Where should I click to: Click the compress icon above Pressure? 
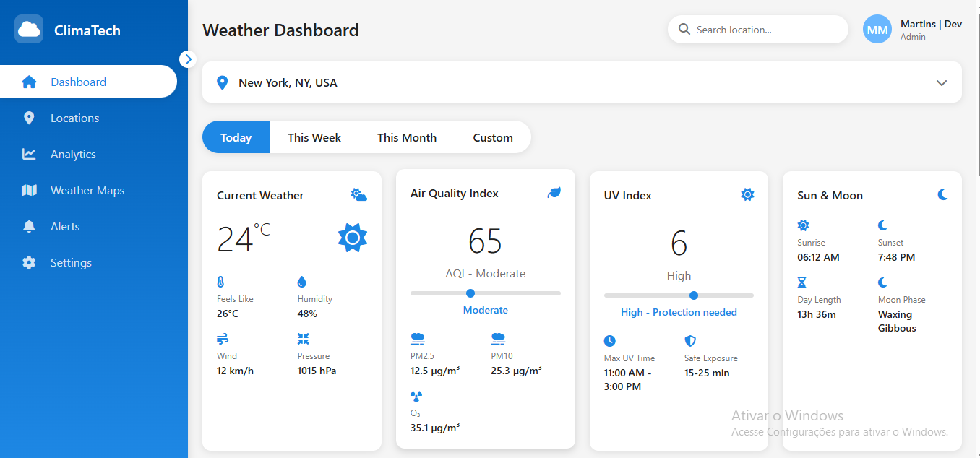(304, 339)
